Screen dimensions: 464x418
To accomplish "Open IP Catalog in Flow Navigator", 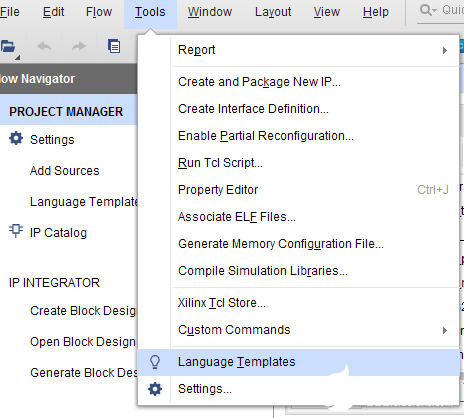I will (58, 233).
